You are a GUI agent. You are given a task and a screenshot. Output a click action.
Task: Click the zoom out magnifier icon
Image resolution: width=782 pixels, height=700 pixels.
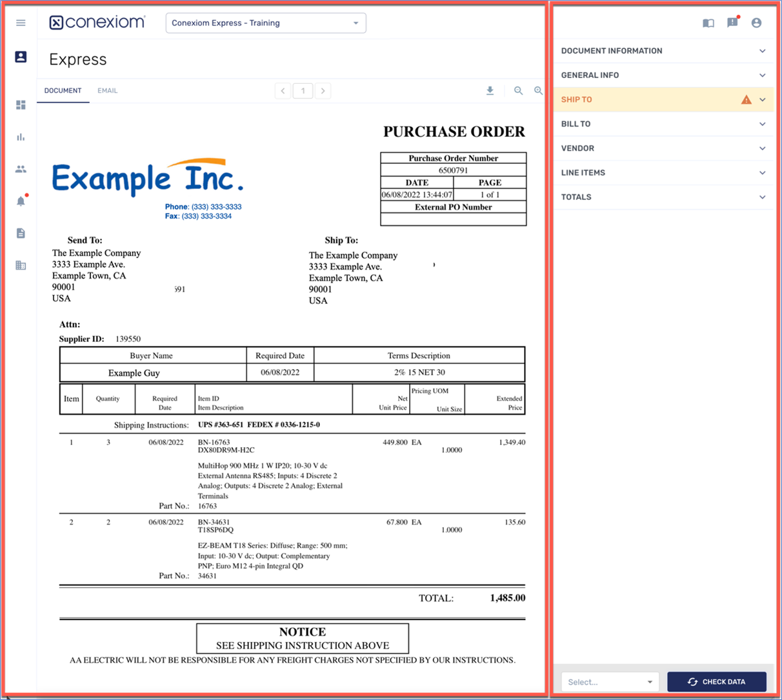point(518,91)
